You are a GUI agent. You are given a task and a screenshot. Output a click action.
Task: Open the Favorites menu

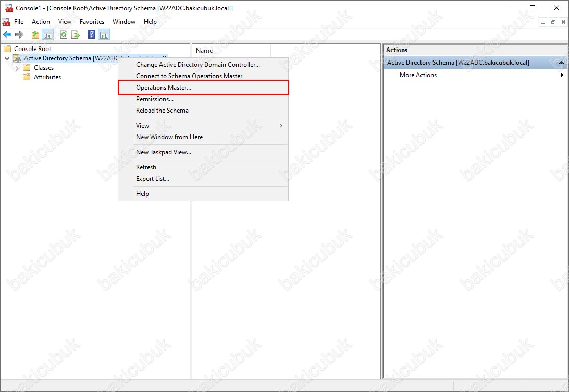click(x=92, y=22)
